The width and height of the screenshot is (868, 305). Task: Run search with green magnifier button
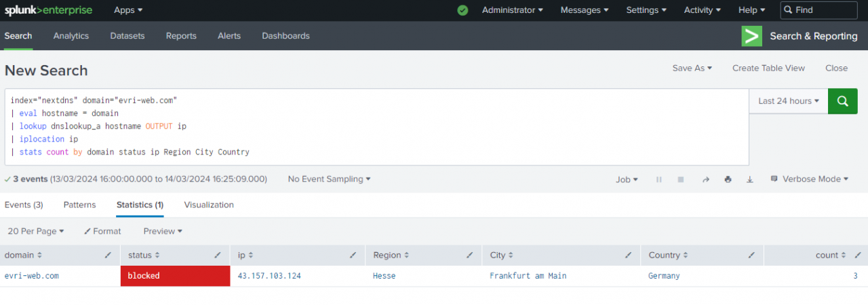pos(843,101)
